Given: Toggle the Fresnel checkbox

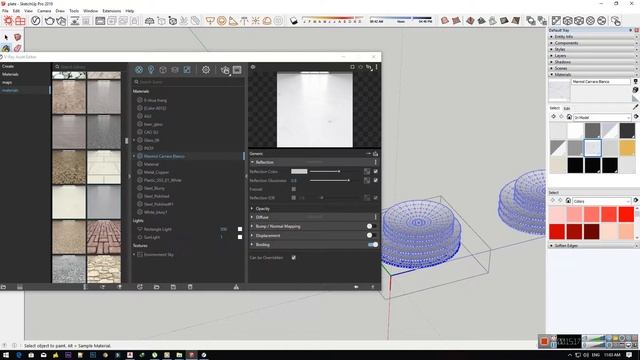Looking at the screenshot, I should pyautogui.click(x=294, y=189).
